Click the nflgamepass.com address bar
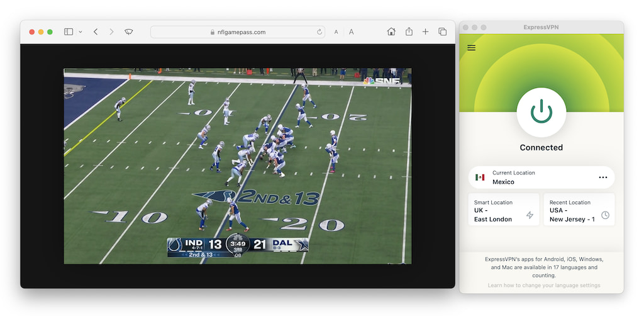 [x=237, y=32]
